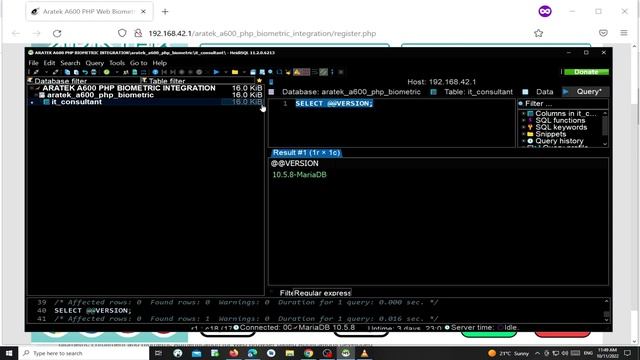Open the Run query dropdown arrow
The image size is (640, 360).
225,72
